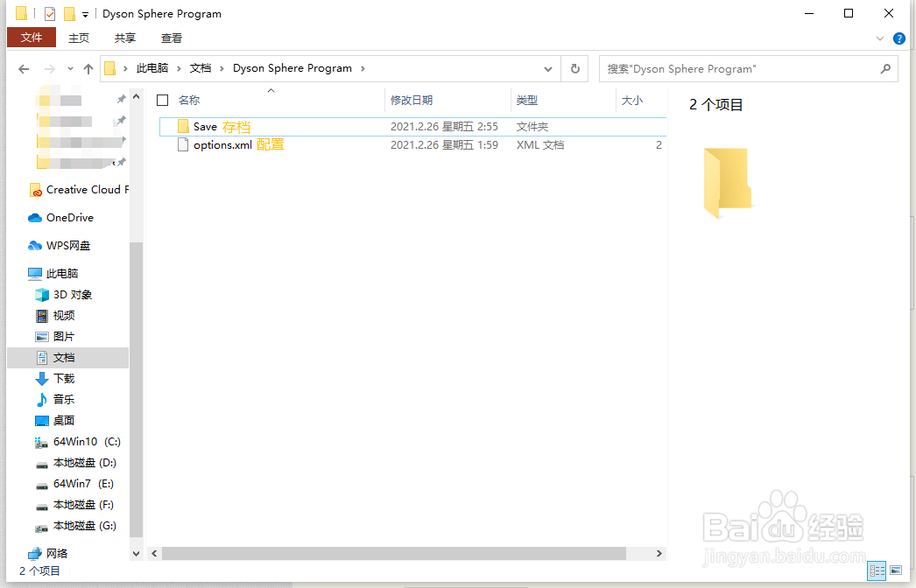Click sidebar scrollbar up arrow
This screenshot has width=916, height=588.
click(x=136, y=97)
